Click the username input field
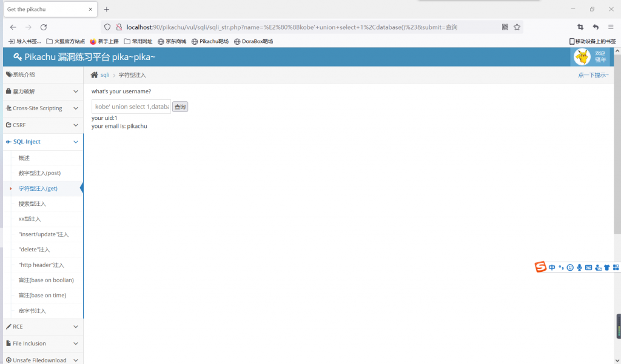621x364 pixels. pyautogui.click(x=131, y=107)
